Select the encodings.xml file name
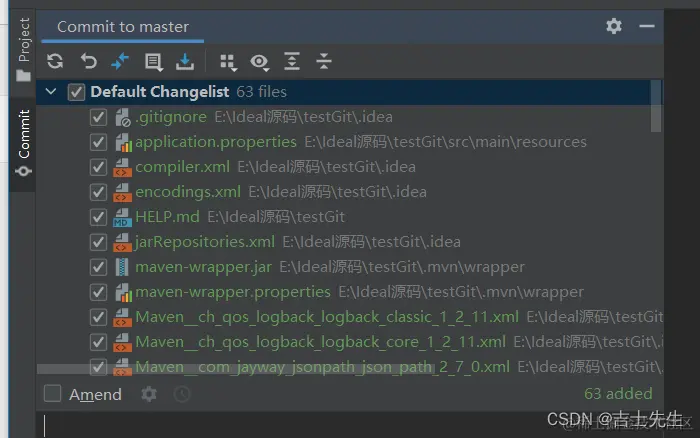Viewport: 700px width, 438px height. (188, 192)
